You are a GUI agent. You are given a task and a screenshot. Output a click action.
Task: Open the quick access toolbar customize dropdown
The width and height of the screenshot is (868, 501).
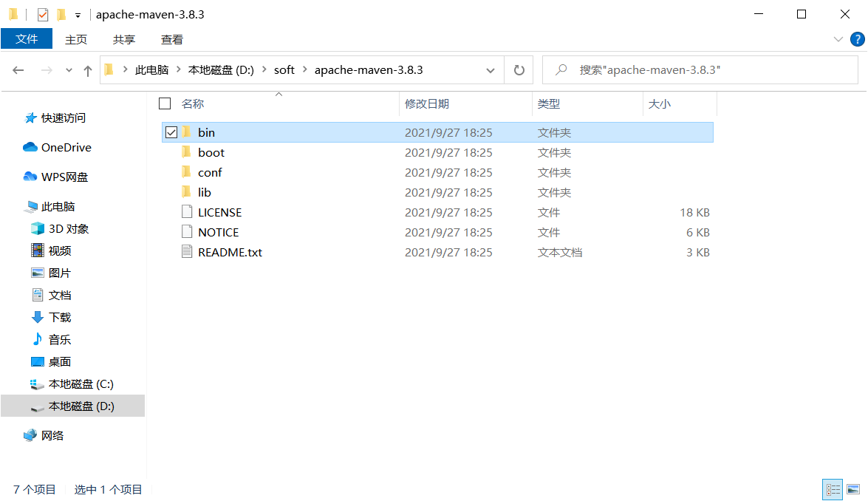pyautogui.click(x=78, y=16)
